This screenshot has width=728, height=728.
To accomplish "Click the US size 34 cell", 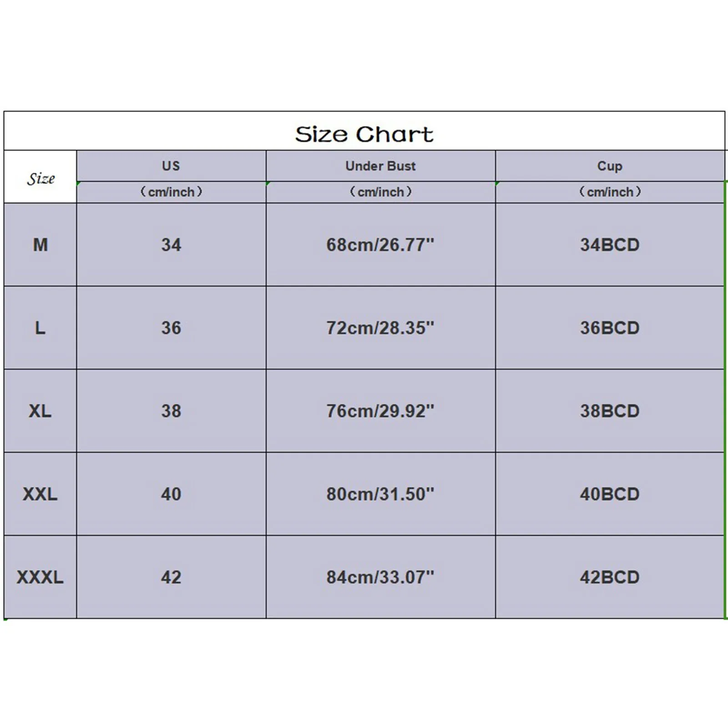I will [171, 245].
